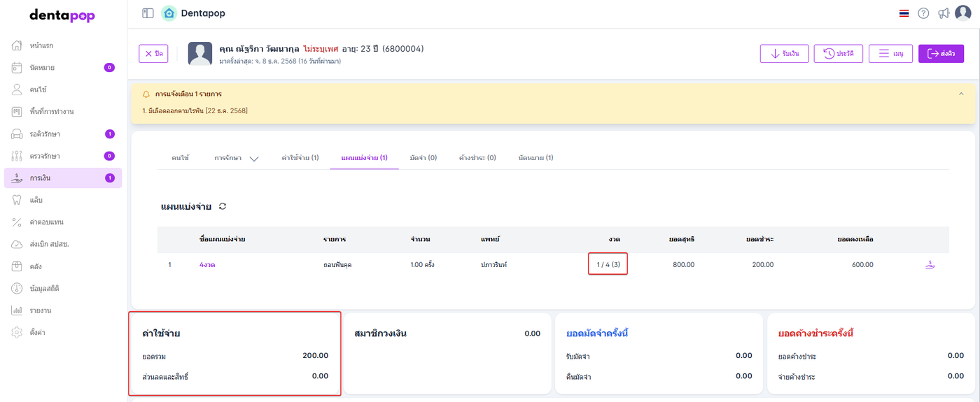
Task: Click the dentapop logo in sidebar
Action: coord(62,15)
